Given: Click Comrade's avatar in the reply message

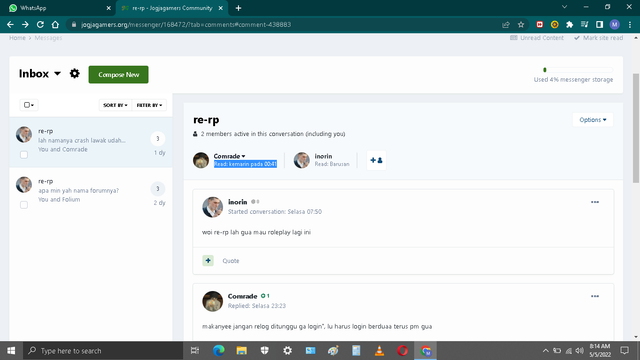Looking at the screenshot, I should click(x=212, y=301).
